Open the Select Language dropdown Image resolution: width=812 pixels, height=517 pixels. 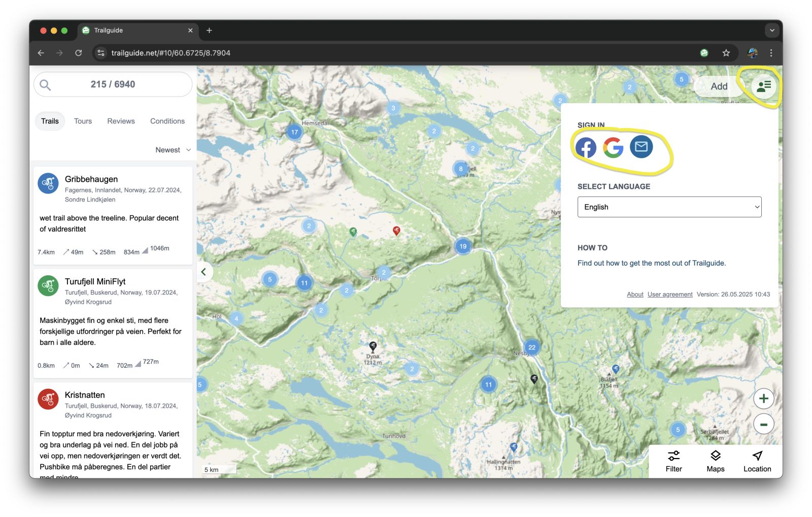[669, 207]
